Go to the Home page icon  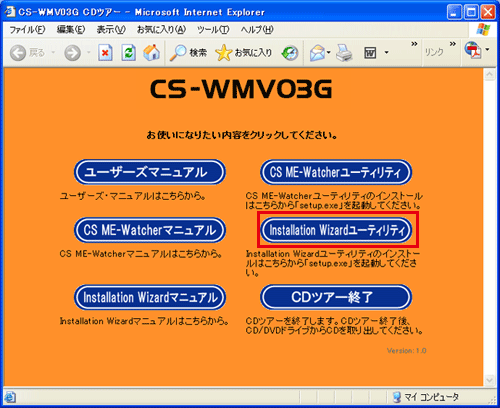(152, 53)
